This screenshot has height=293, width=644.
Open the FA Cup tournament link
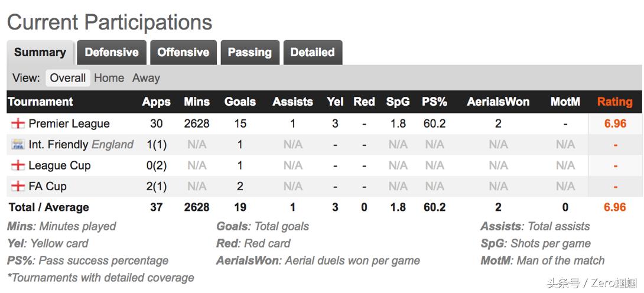[48, 187]
